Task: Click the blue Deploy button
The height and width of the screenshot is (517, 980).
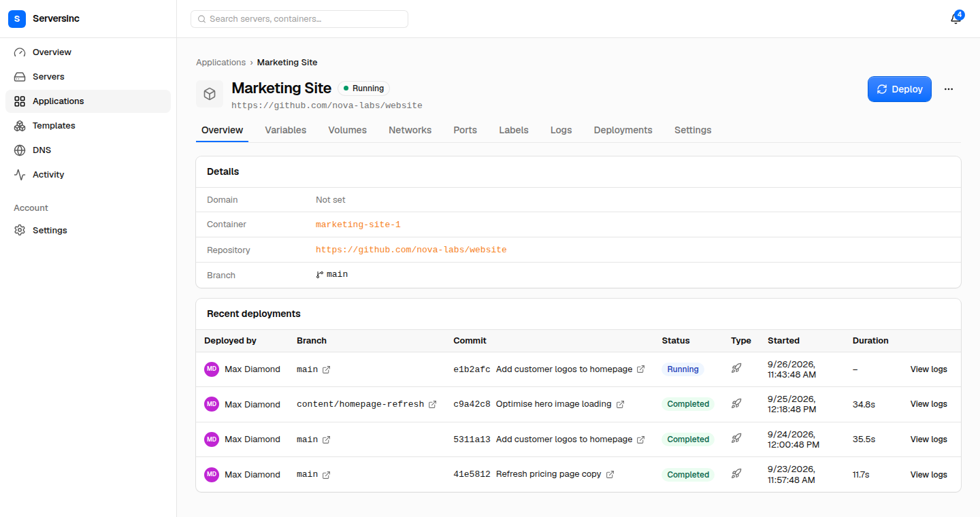Action: pyautogui.click(x=900, y=89)
